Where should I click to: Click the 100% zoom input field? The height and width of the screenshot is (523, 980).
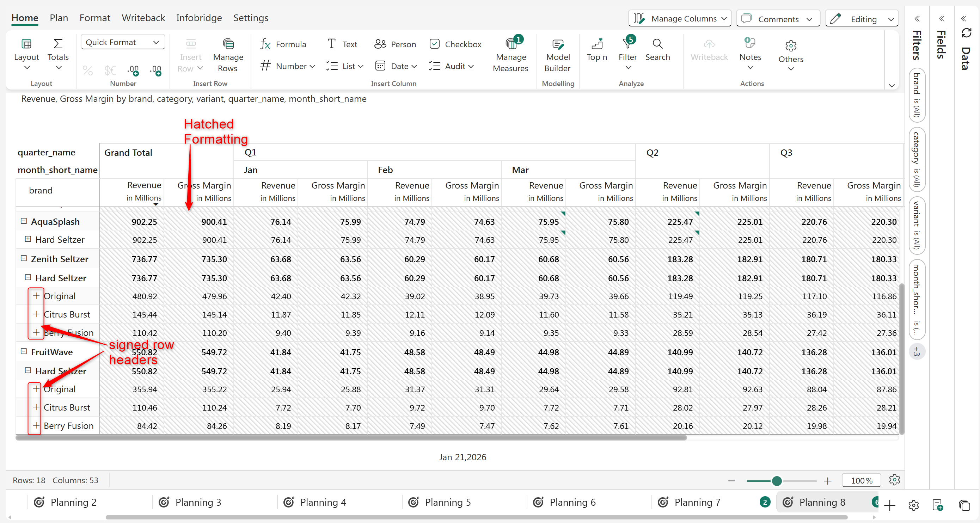[x=861, y=480]
